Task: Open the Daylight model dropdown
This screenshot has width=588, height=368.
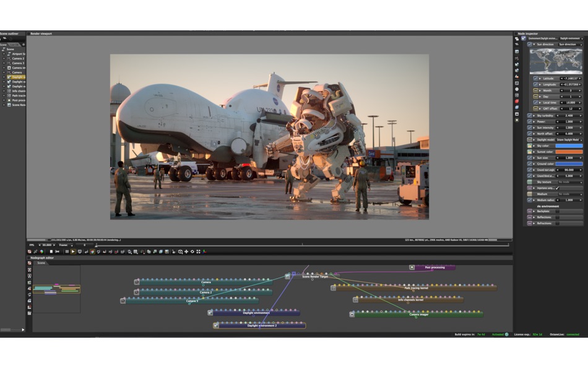Action: click(569, 139)
